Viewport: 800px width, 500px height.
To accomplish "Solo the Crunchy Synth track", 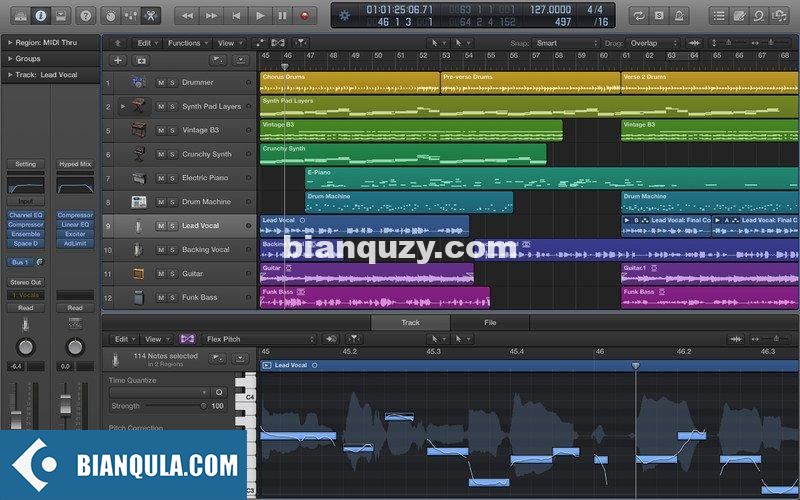I will pyautogui.click(x=172, y=154).
